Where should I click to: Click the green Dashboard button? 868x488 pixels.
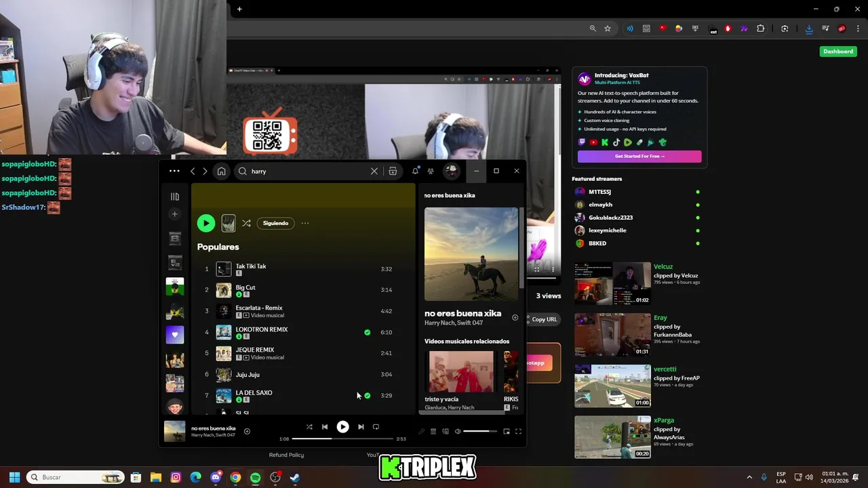(838, 52)
